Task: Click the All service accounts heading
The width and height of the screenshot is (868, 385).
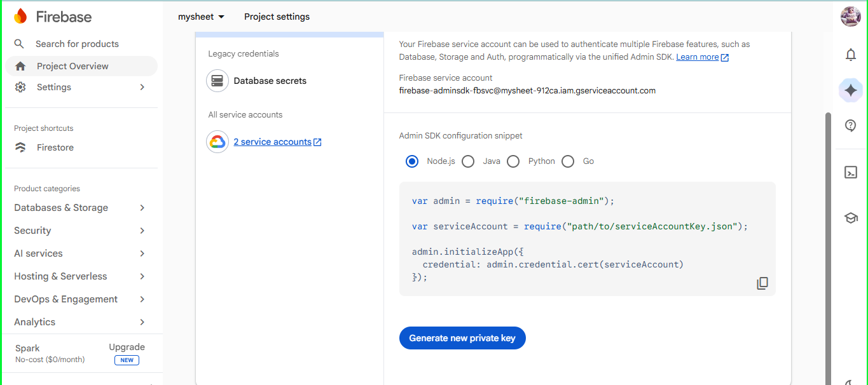Action: point(245,115)
